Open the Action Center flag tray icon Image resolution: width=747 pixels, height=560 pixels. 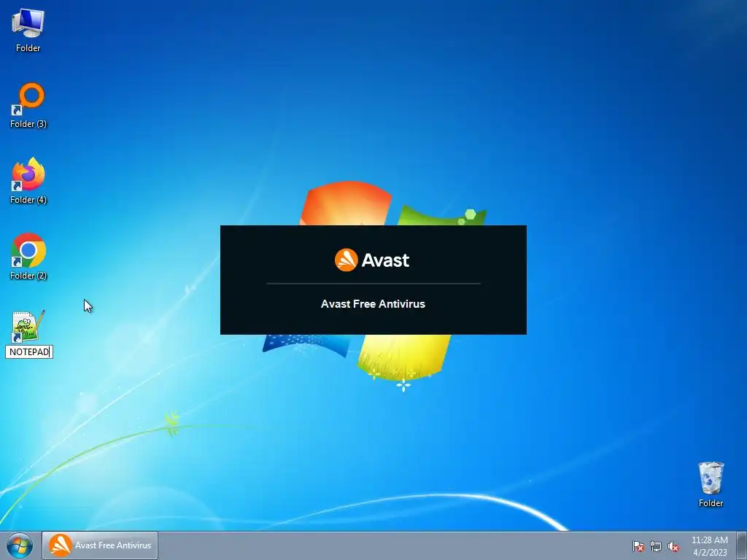tap(638, 547)
